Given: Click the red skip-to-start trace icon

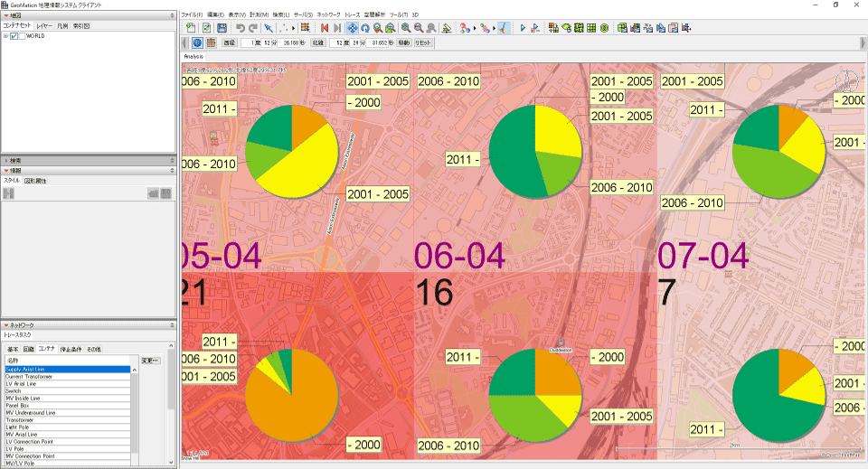Looking at the screenshot, I should tap(325, 28).
